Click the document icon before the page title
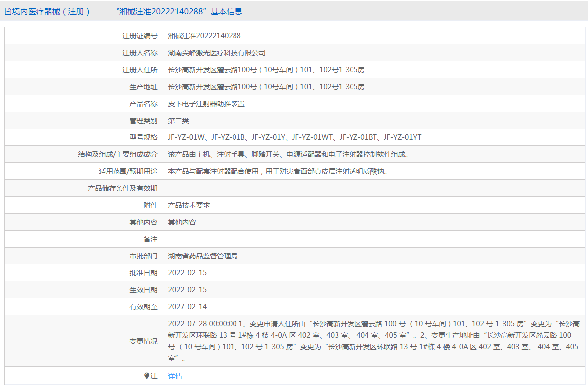Viewport: 588px width, 387px height. 8,11
